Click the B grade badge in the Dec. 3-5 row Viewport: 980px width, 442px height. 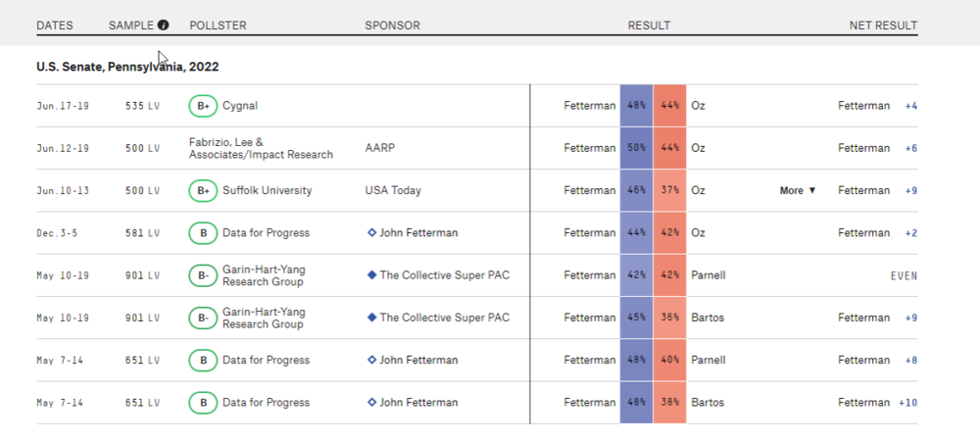point(203,233)
